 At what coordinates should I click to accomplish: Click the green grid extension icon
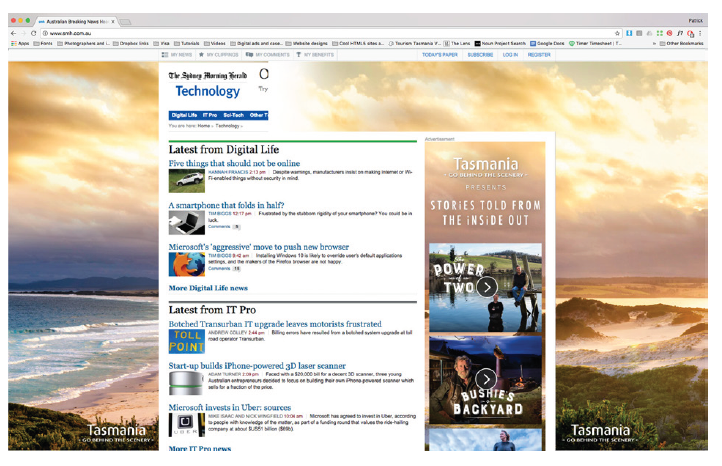click(x=659, y=33)
